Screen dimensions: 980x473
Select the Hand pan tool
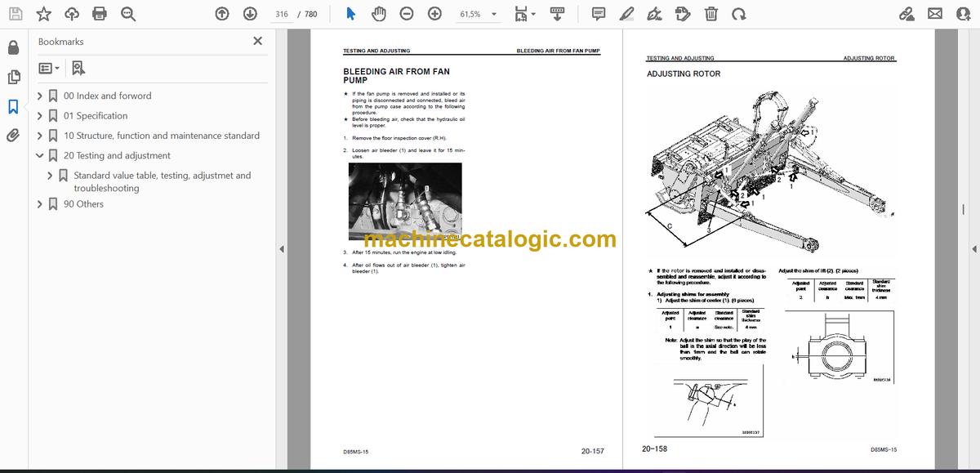[379, 14]
